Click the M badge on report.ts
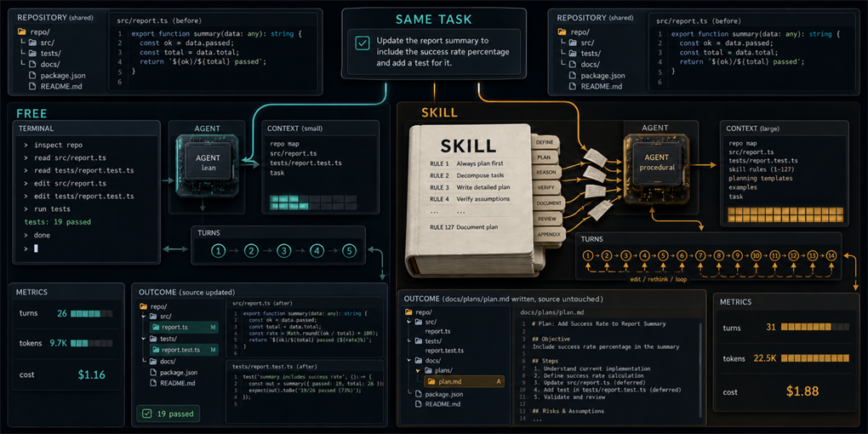The image size is (868, 434). [x=212, y=327]
